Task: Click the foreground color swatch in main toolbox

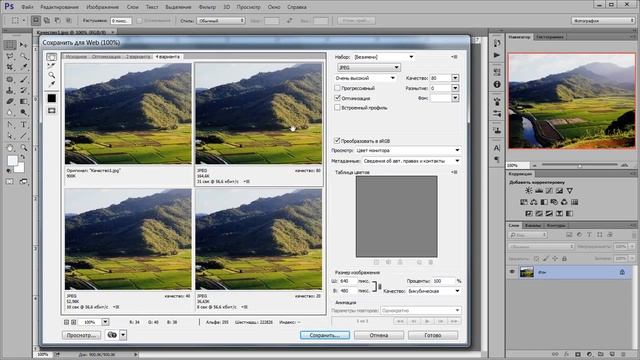Action: [13, 160]
